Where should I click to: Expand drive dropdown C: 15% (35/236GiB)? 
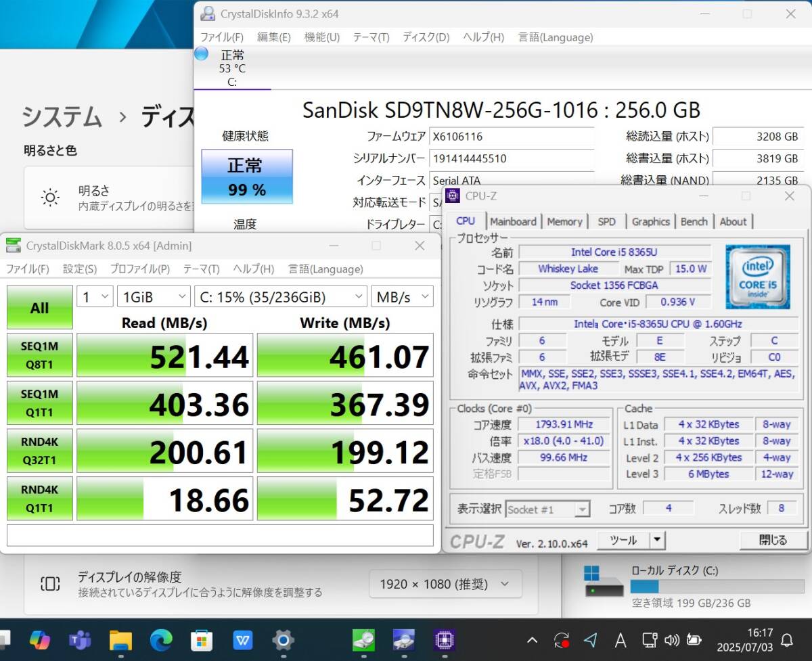[281, 296]
